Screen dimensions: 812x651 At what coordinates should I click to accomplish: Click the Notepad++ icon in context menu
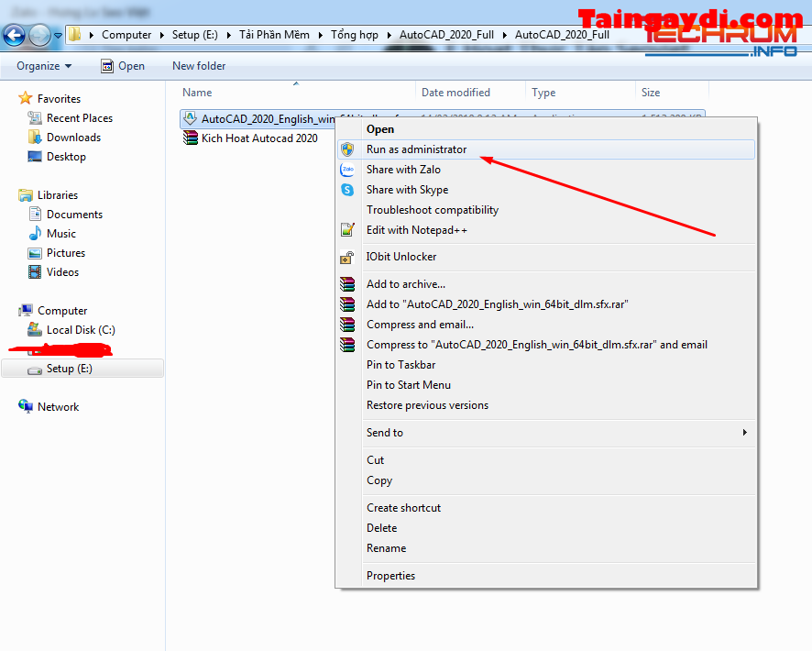347,229
